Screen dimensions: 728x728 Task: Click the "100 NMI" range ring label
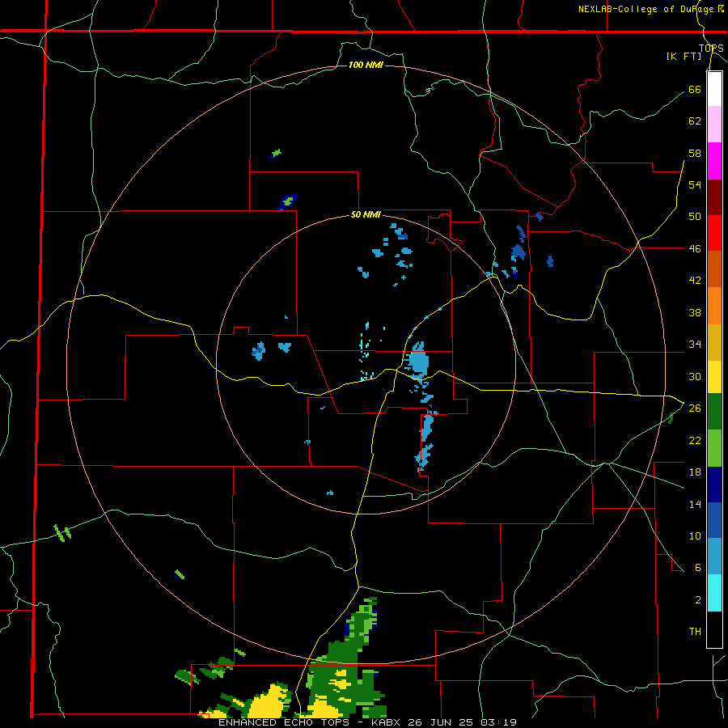pos(366,65)
